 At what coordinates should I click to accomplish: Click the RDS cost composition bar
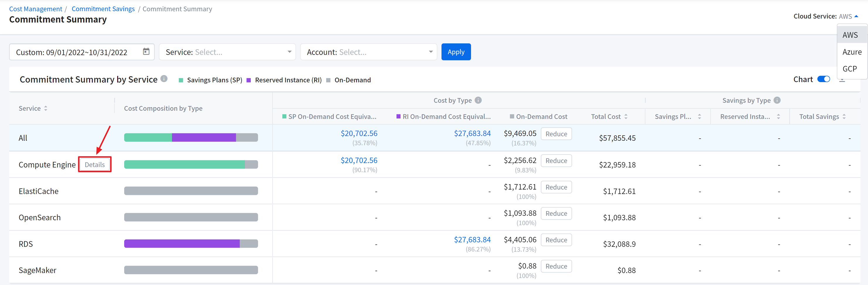point(191,244)
